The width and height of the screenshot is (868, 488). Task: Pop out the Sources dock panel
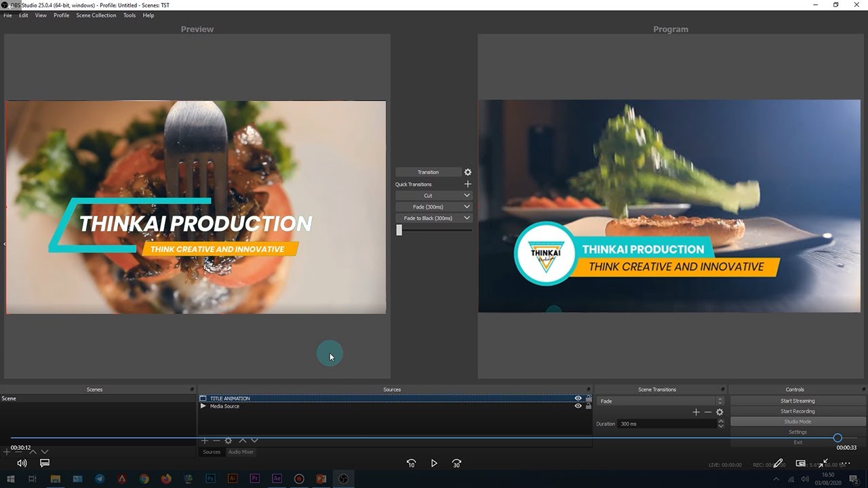click(x=589, y=390)
